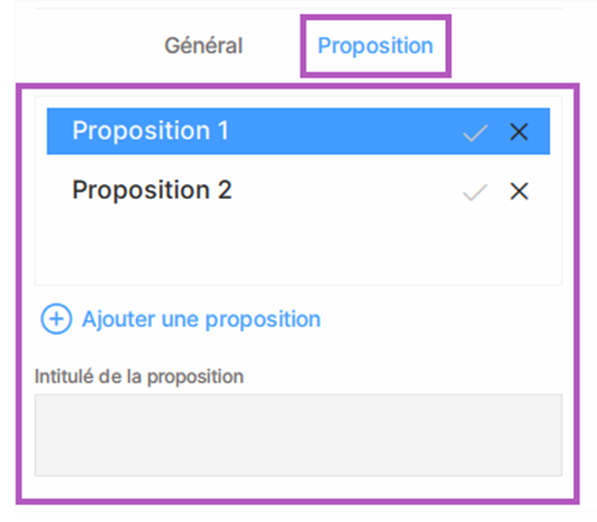Remove Proposition 2 with its X icon
This screenshot has width=597, height=522.
[519, 191]
